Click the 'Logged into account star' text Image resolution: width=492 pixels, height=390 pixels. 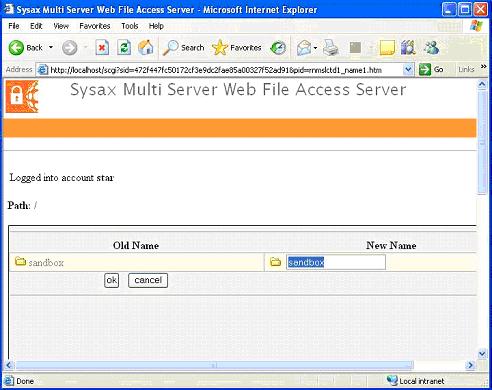coord(62,177)
